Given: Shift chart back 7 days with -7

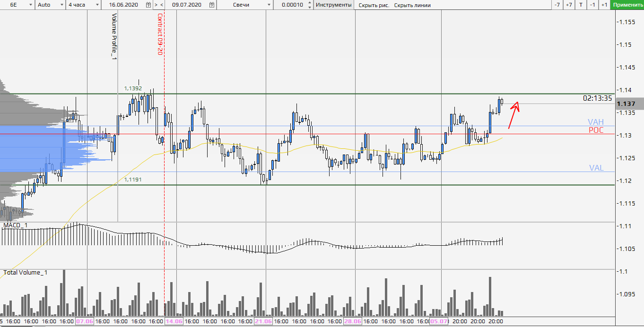Looking at the screenshot, I should tap(557, 5).
